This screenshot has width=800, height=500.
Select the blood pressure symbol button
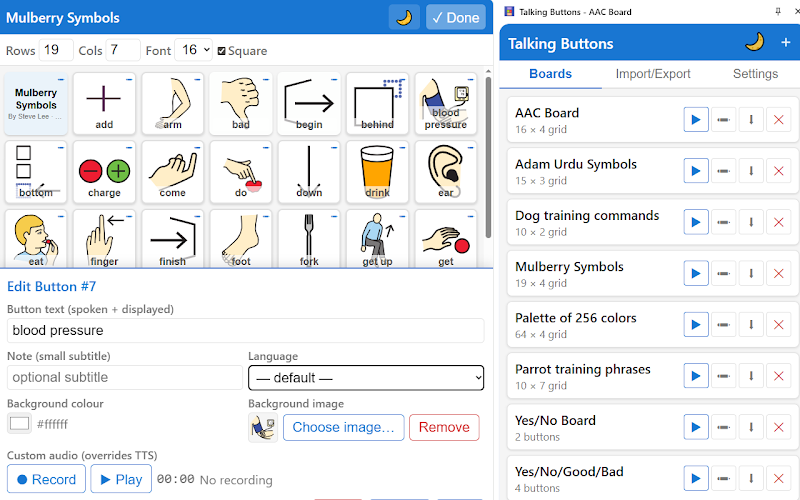click(x=446, y=104)
